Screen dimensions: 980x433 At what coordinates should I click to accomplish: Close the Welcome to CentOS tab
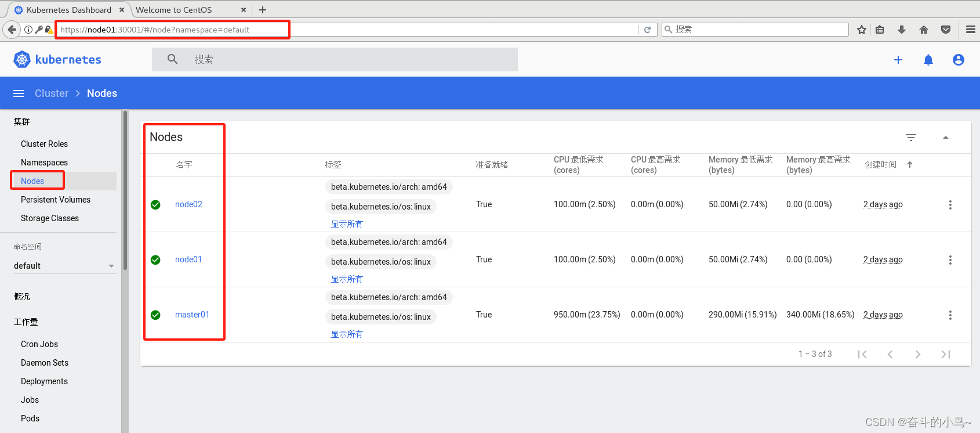click(x=244, y=10)
